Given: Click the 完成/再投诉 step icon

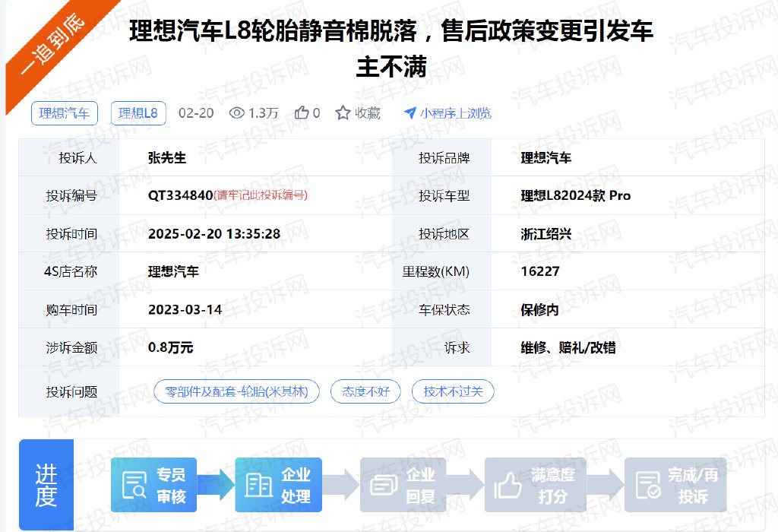Looking at the screenshot, I should coord(648,485).
